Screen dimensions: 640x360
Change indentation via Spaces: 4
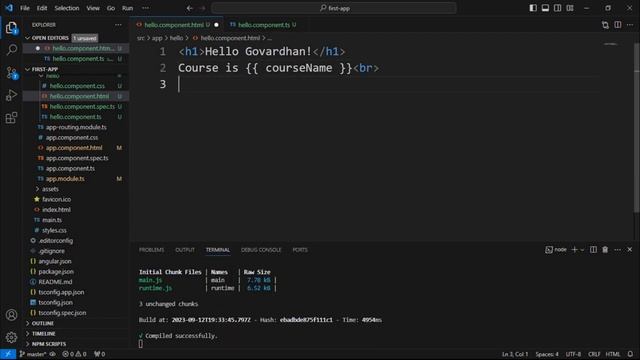[x=547, y=354]
